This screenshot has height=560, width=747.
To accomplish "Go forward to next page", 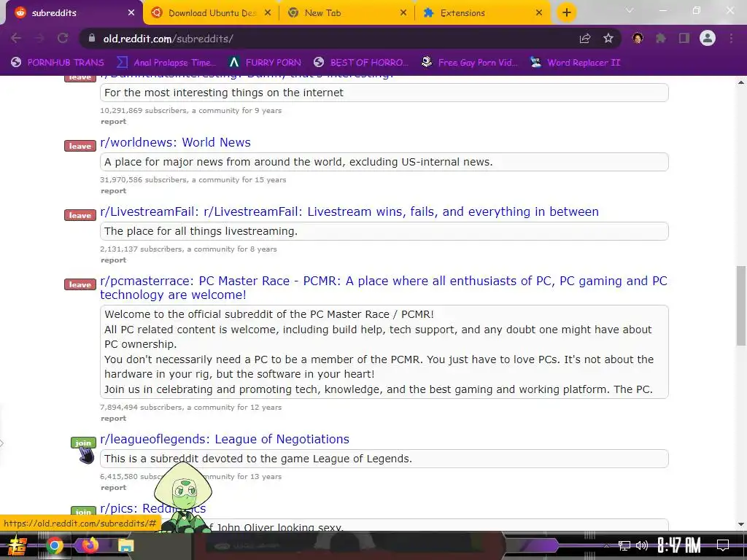I will pos(39,38).
